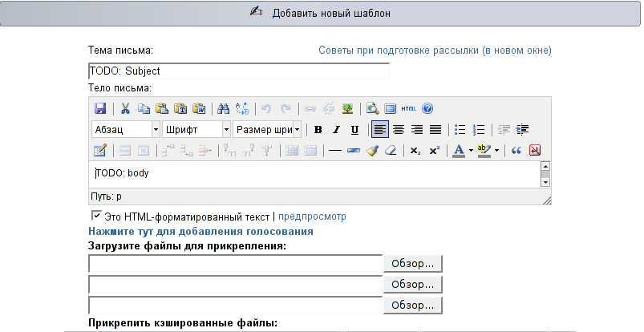Toggle 'Это HTML-форматированный текст' checkbox
The width and height of the screenshot is (644, 332).
[96, 216]
